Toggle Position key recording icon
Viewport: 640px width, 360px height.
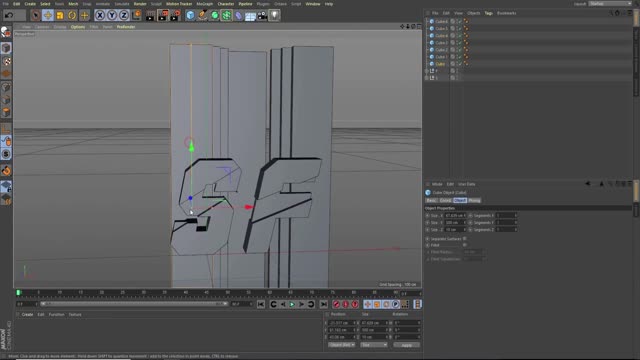pyautogui.click(x=367, y=304)
